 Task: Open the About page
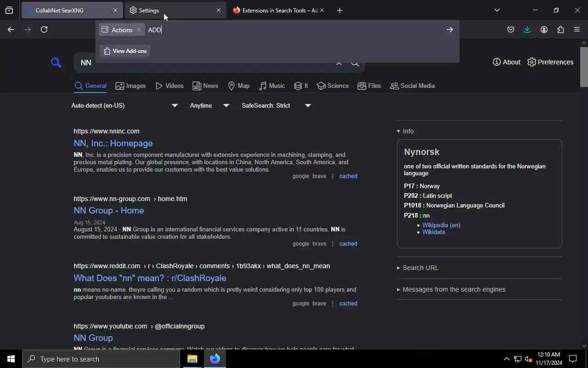[506, 62]
